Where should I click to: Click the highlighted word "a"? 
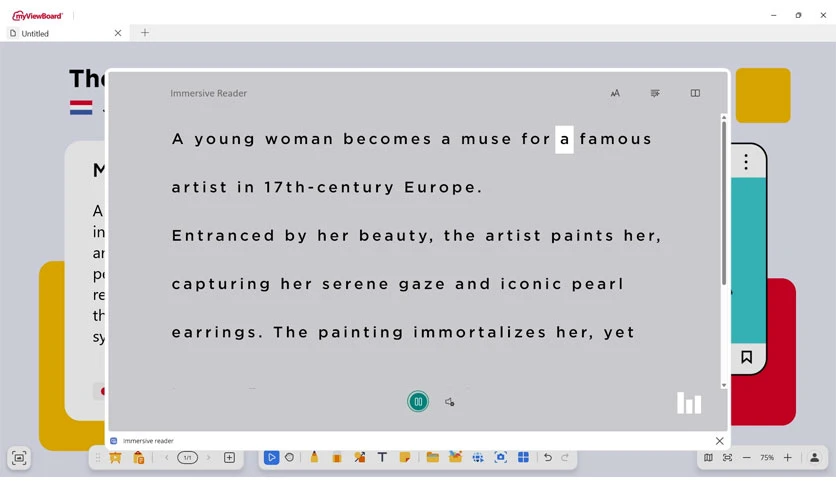(564, 140)
